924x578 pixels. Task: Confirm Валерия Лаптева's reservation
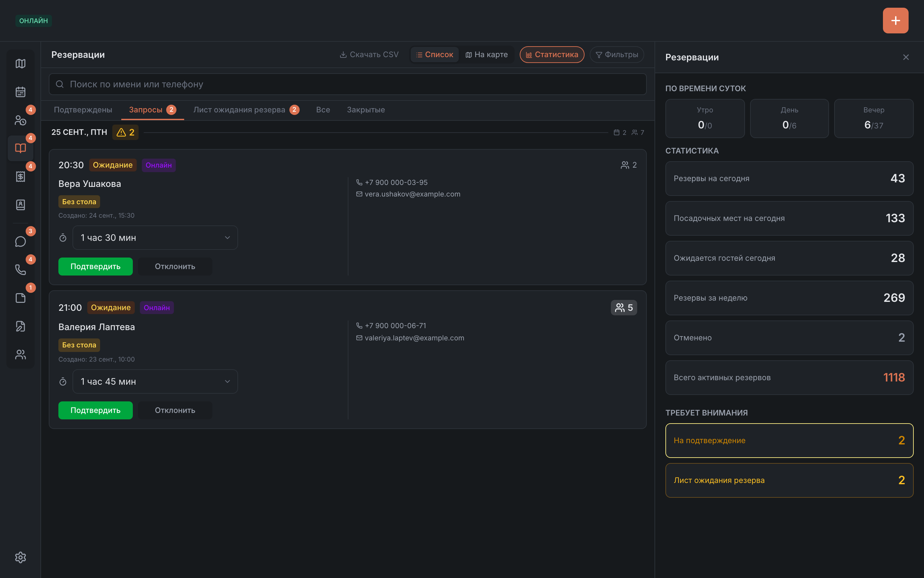point(96,410)
